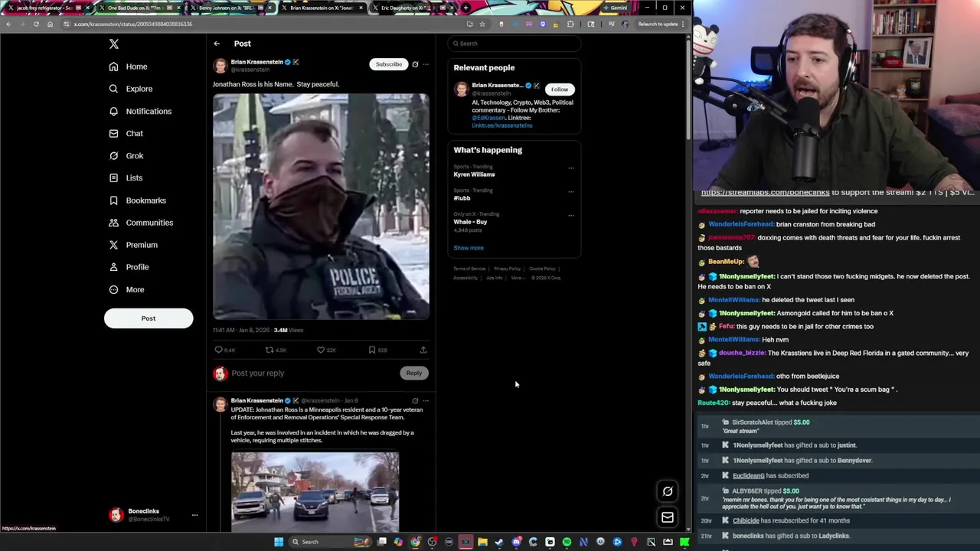Open the streamlabs.com/bonecliinks link
Screen dimensions: 980x551
765,192
